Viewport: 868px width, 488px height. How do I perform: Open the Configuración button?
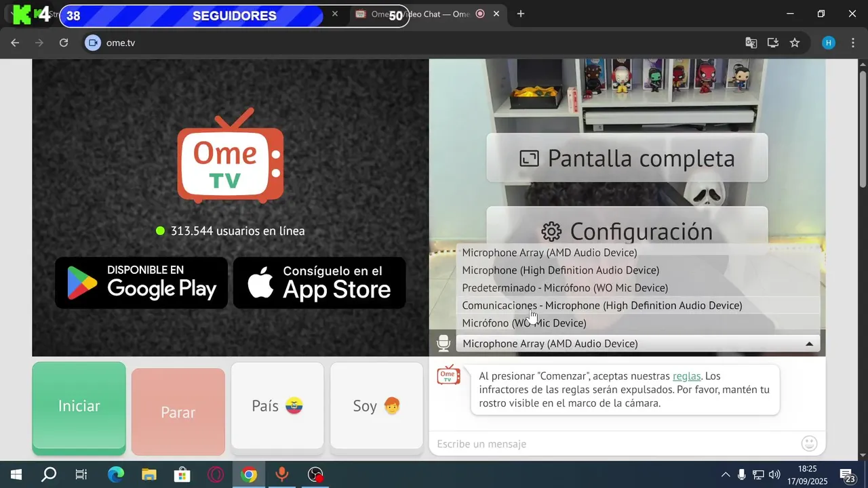(627, 226)
